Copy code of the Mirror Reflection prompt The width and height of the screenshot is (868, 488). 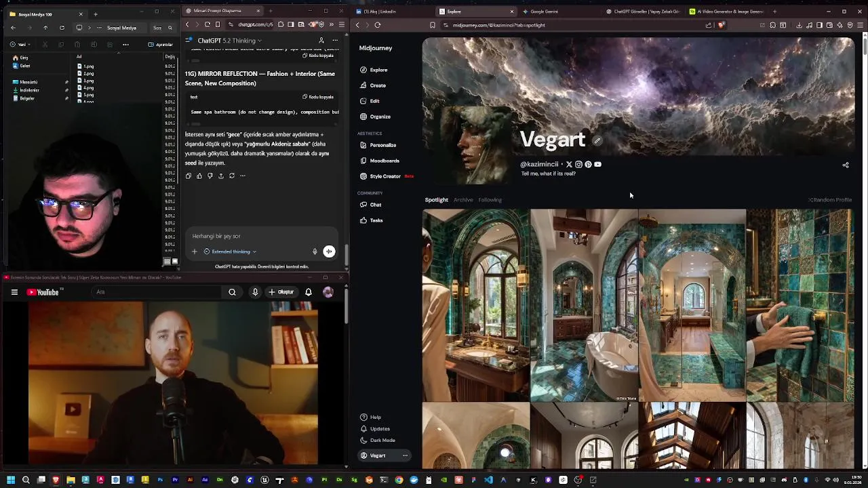pyautogui.click(x=318, y=97)
